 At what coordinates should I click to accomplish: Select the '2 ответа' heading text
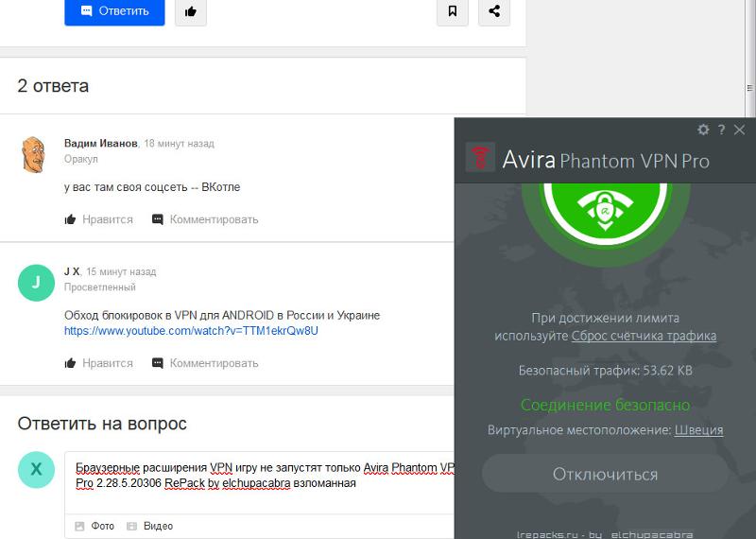(x=53, y=86)
